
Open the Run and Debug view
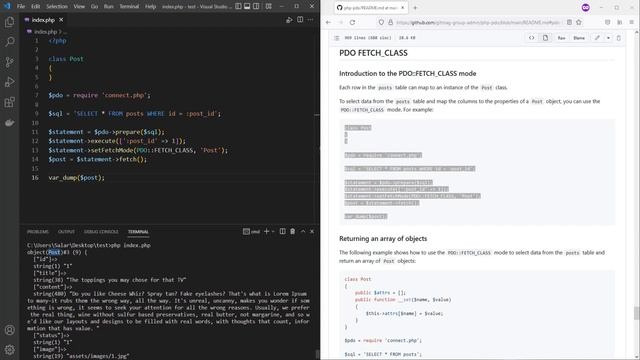tap(9, 82)
